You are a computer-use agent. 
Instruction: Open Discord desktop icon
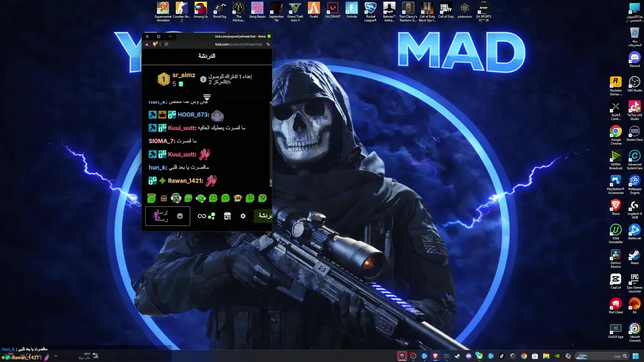coord(634,60)
